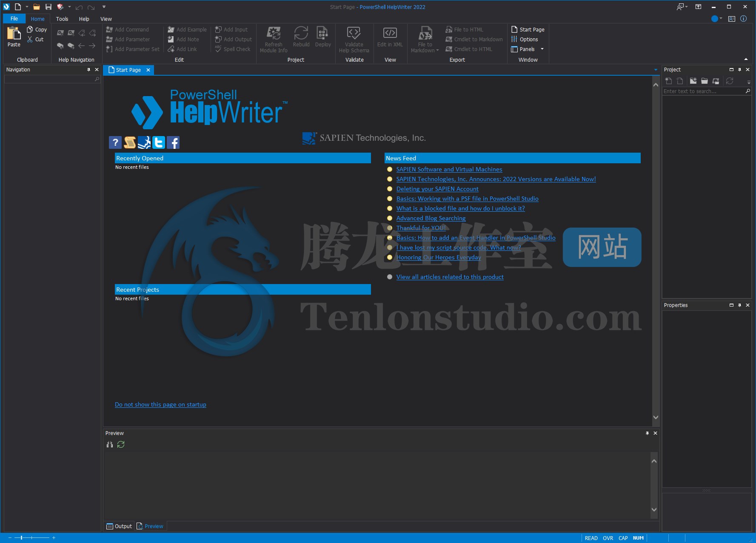Click the Edit in XML button
The image size is (756, 543).
coord(390,37)
